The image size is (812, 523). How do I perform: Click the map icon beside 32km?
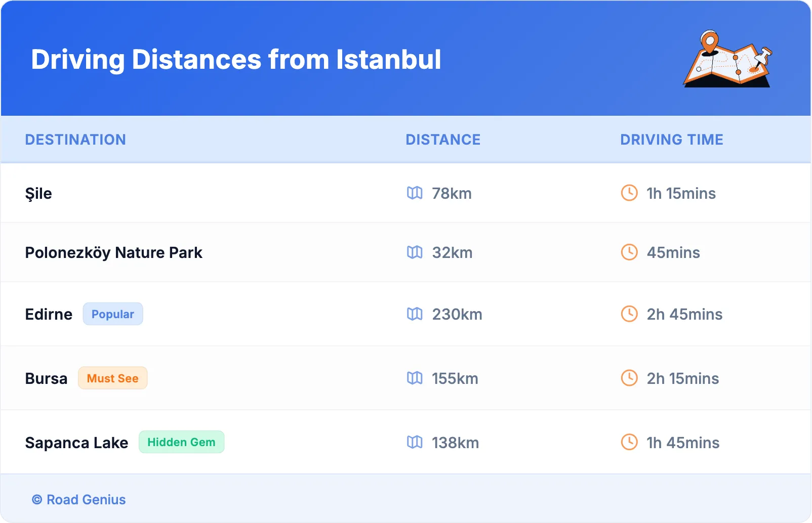click(415, 252)
